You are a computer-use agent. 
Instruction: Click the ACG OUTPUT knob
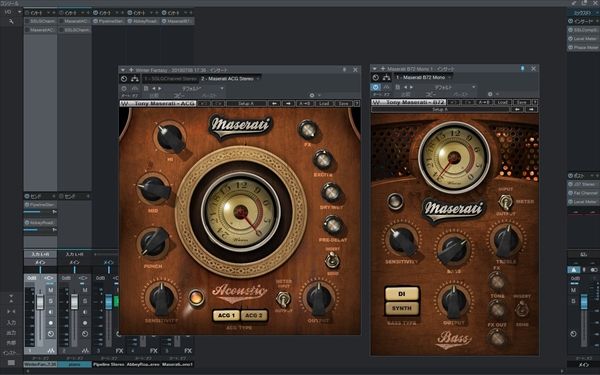(318, 299)
